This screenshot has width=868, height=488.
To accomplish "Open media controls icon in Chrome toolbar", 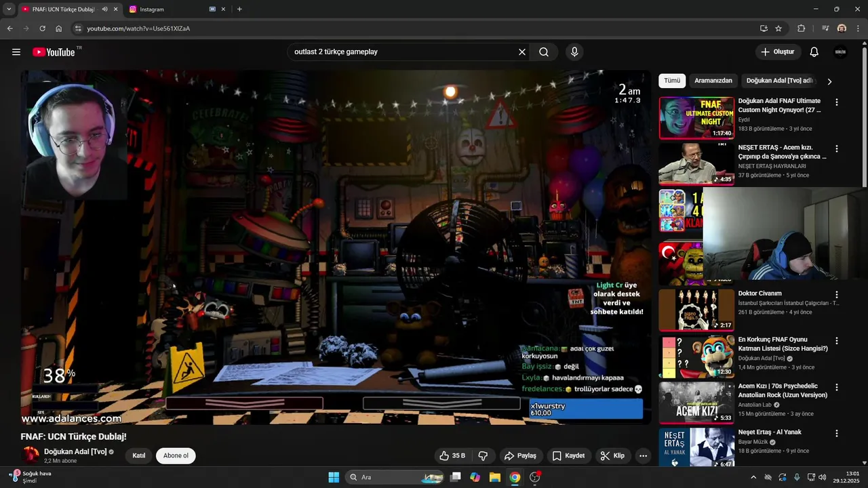I will click(825, 28).
